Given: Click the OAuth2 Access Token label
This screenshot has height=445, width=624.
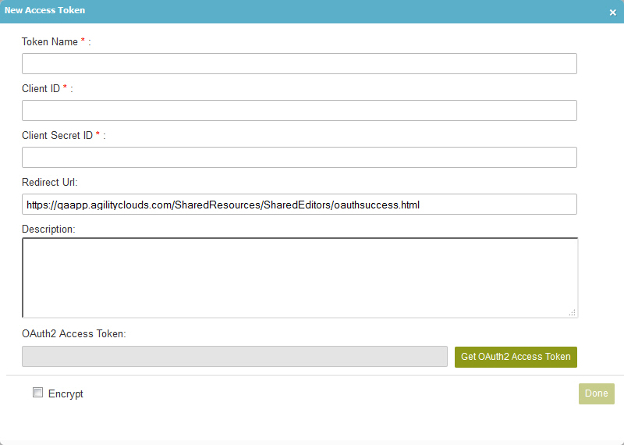Looking at the screenshot, I should [74, 334].
